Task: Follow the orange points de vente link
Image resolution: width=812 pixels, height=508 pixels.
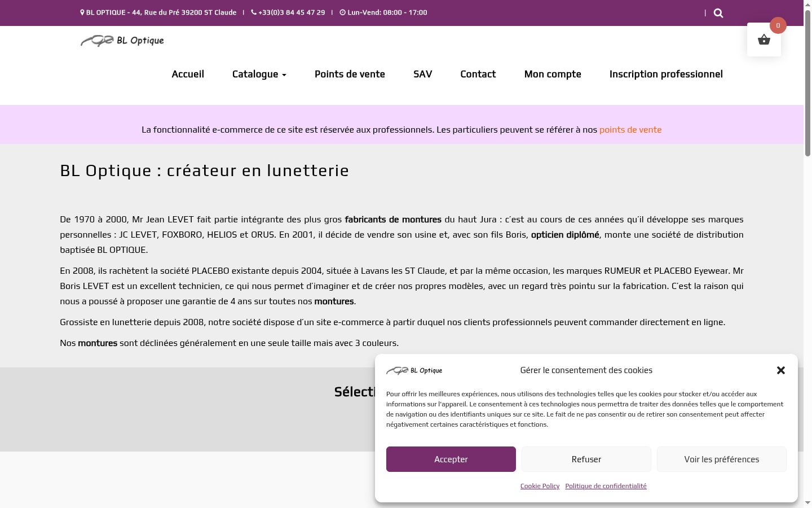Action: [630, 130]
